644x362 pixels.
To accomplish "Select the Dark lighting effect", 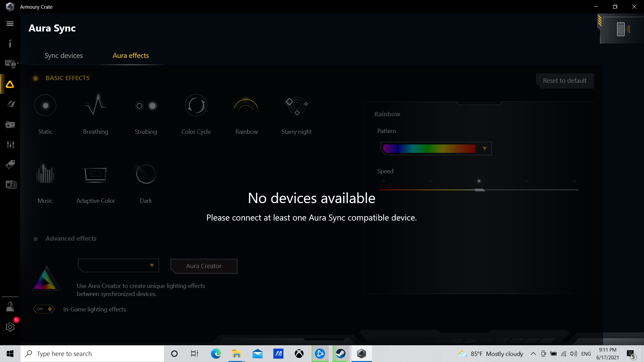I will (146, 184).
